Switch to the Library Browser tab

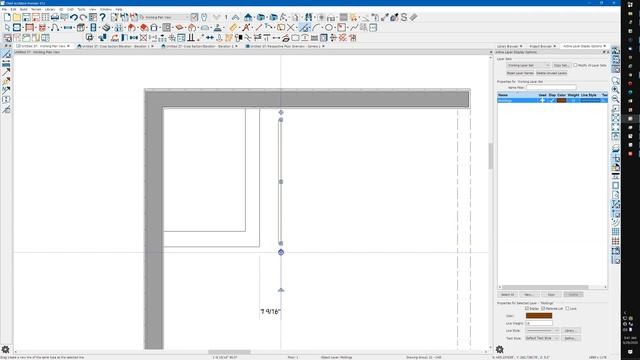pos(508,47)
